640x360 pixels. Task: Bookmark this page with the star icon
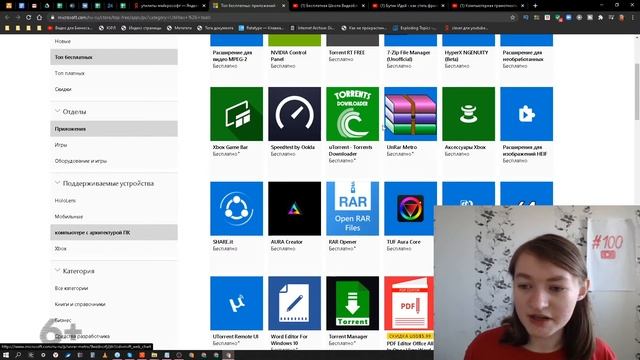[513, 18]
